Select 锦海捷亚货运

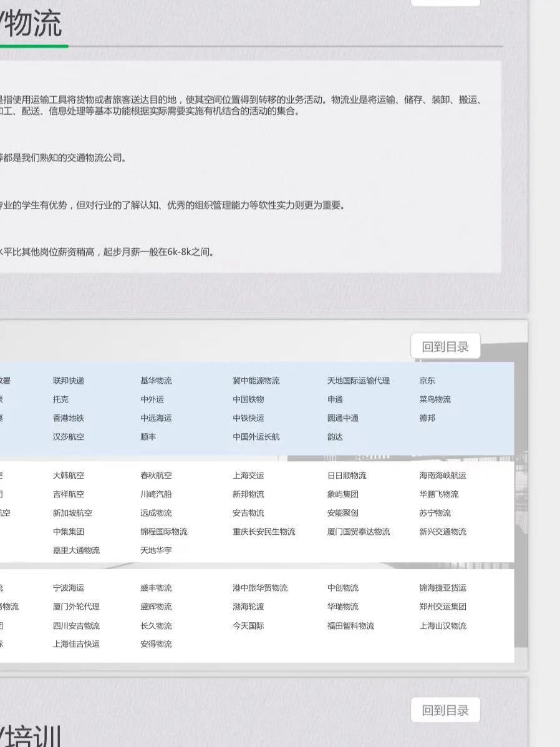[443, 587]
